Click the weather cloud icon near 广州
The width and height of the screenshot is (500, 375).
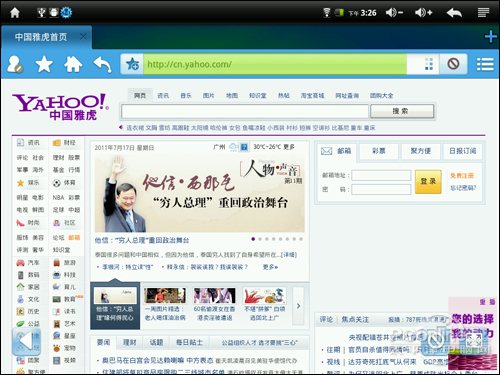tap(233, 147)
